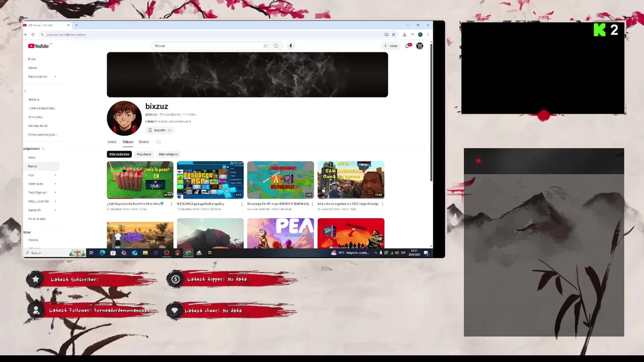644x362 pixels.
Task: Click the magnifier search button
Action: tap(276, 46)
